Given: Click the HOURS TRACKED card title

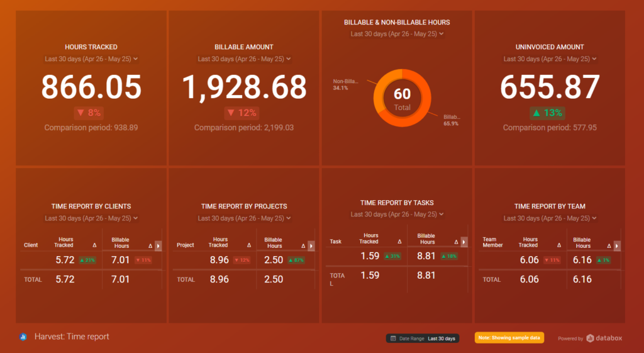Looking at the screenshot, I should [91, 47].
